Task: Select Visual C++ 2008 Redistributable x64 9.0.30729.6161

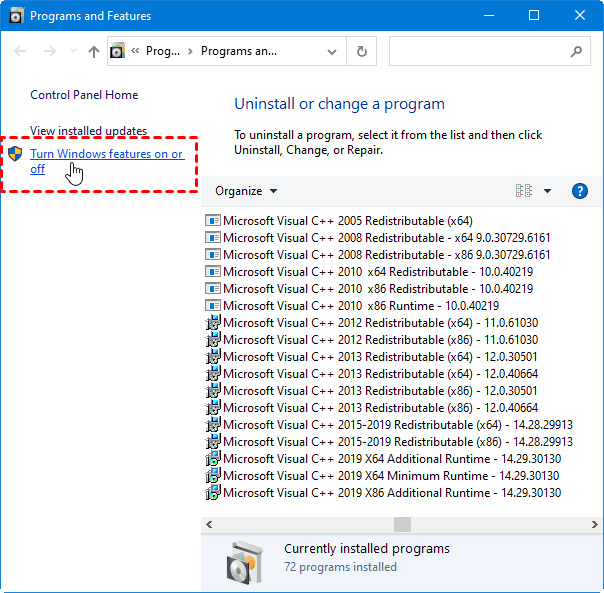Action: tap(378, 238)
